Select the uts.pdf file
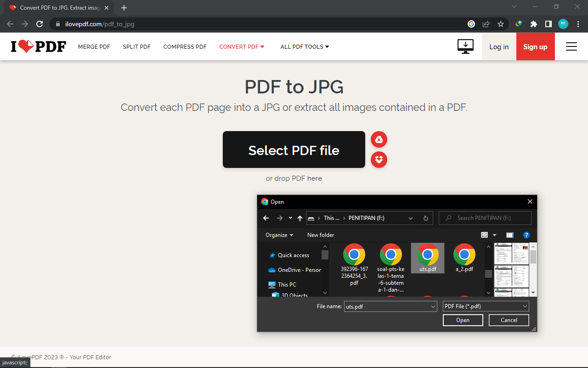The width and height of the screenshot is (588, 368). point(428,258)
